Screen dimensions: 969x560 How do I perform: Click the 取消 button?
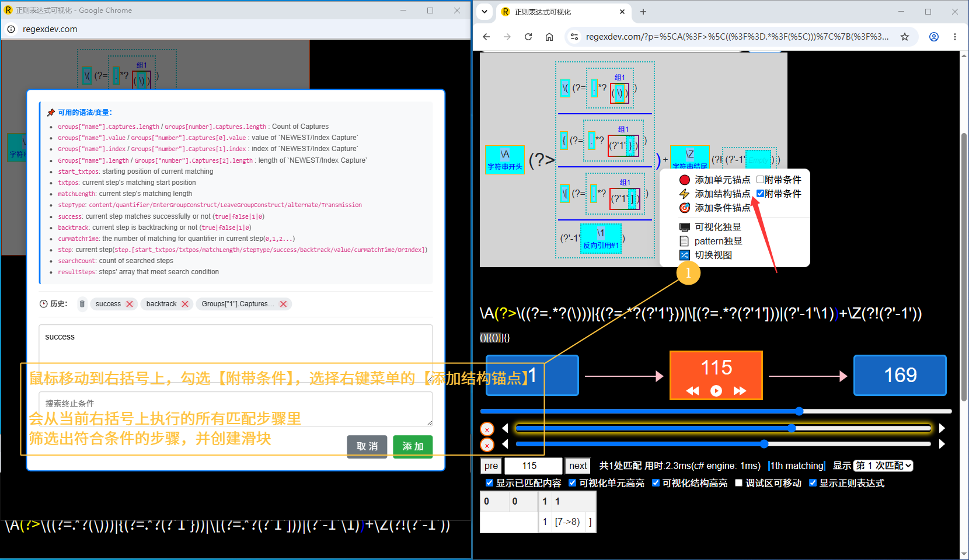coord(367,446)
